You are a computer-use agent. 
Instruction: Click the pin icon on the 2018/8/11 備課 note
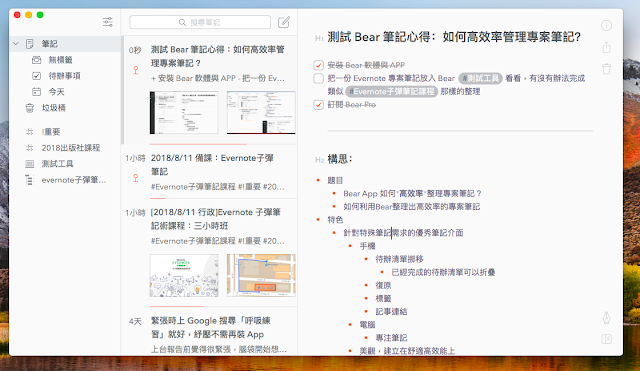[136, 178]
